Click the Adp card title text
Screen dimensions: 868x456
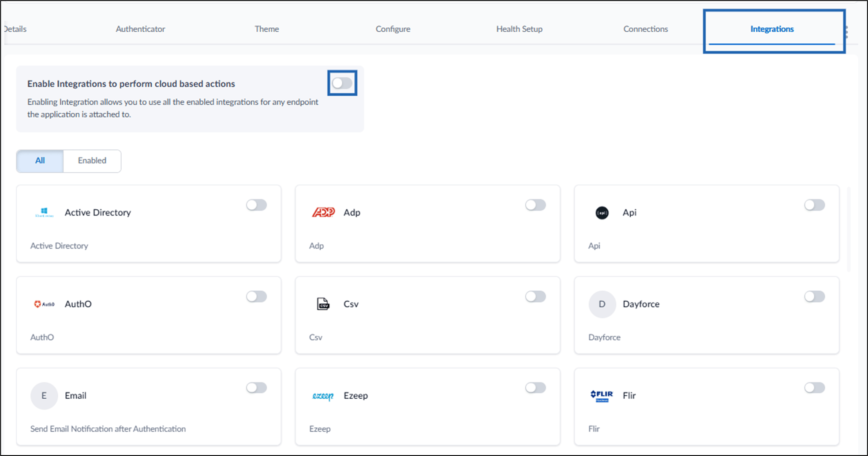352,212
